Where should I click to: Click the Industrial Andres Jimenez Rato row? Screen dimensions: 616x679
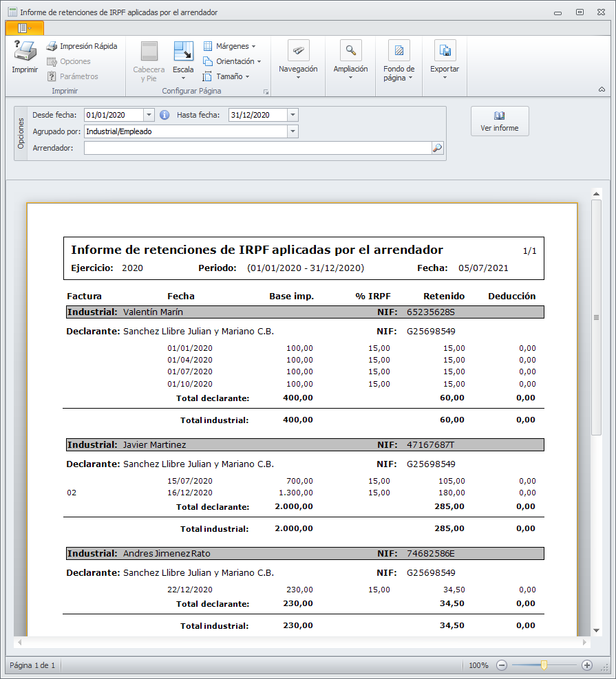click(x=306, y=554)
